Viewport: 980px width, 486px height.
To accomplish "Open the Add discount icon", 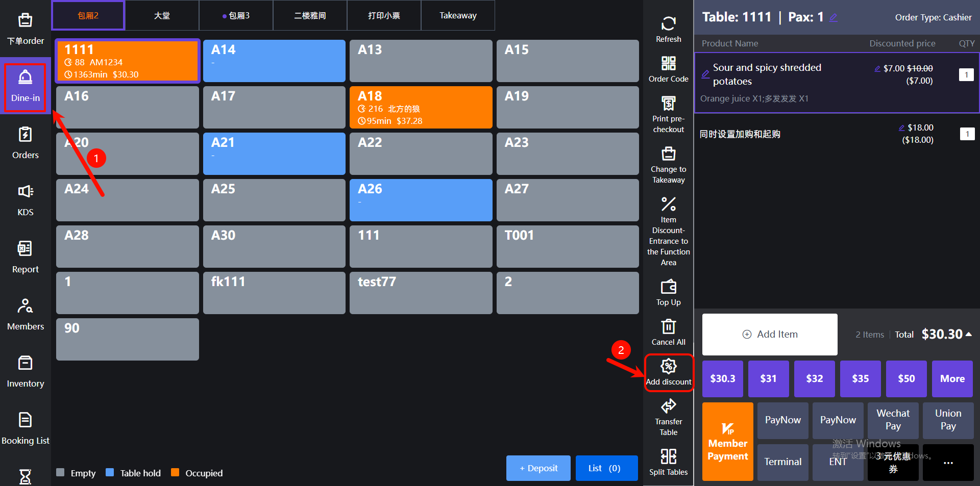I will (668, 367).
